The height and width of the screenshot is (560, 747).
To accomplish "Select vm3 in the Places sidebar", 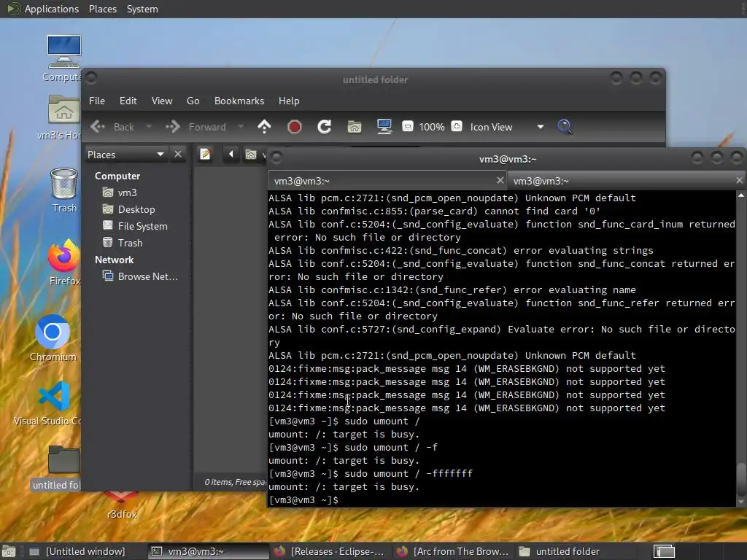I will click(x=127, y=192).
